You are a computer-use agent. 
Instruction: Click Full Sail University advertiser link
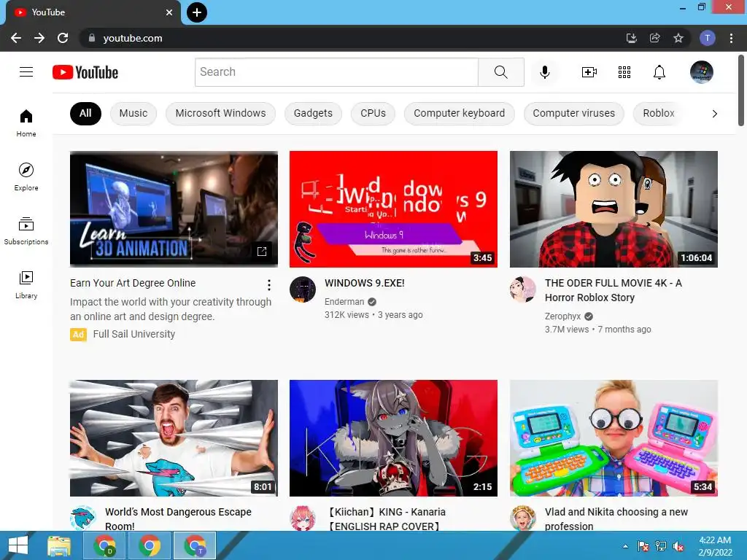click(134, 334)
